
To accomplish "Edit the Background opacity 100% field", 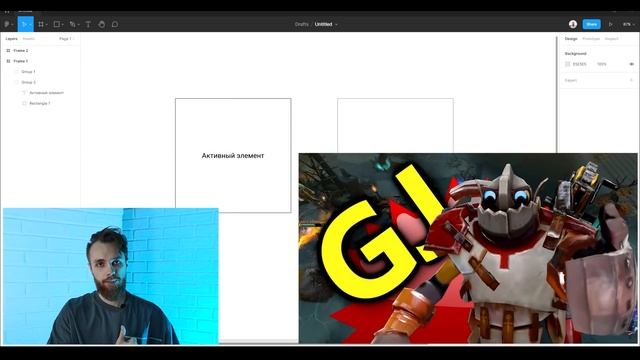I will [x=602, y=64].
